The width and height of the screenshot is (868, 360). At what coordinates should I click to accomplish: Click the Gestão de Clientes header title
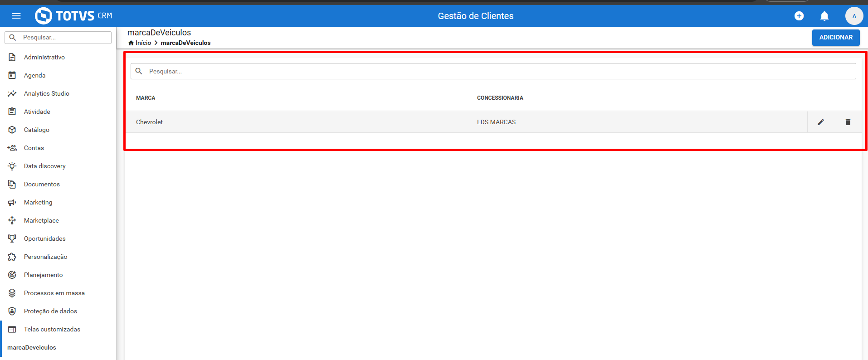tap(476, 16)
